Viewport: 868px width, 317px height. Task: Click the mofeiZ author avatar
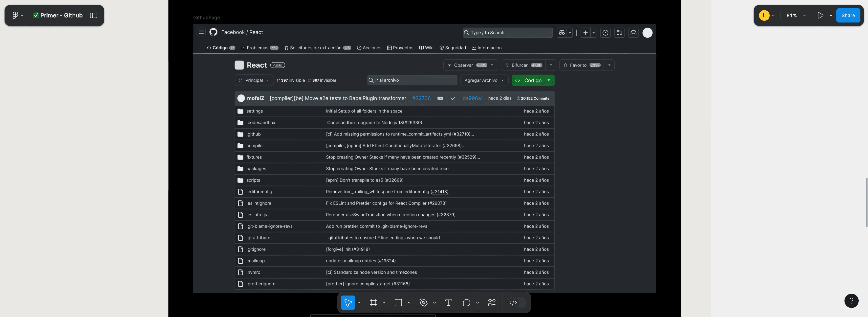click(241, 98)
